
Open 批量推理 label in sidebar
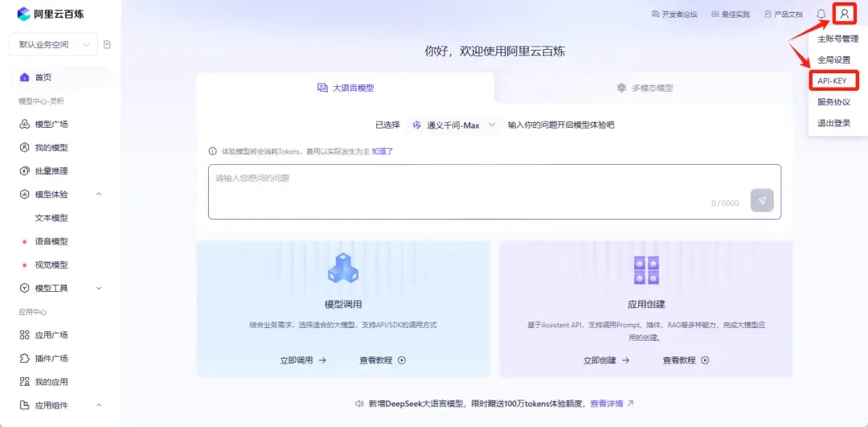pyautogui.click(x=51, y=171)
